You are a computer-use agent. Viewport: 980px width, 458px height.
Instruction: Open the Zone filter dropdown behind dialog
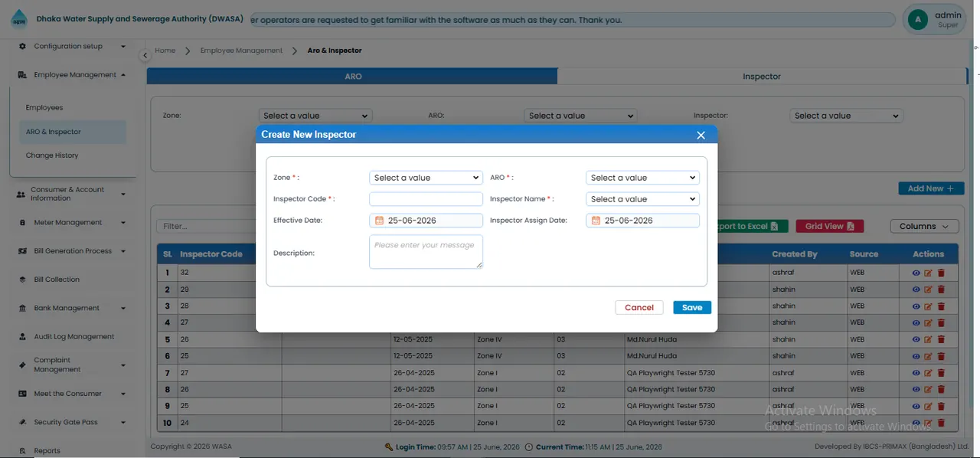coord(315,116)
